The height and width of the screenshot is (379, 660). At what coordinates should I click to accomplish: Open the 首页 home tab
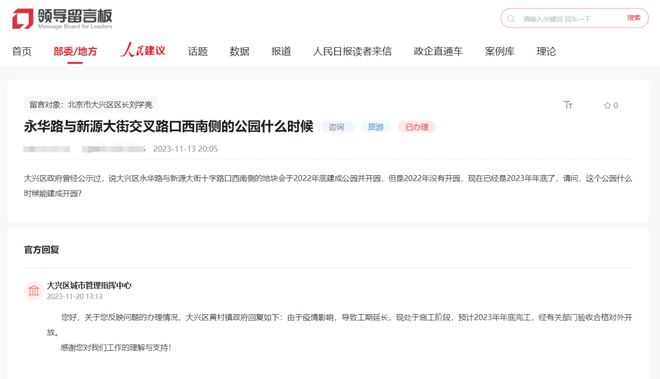[x=22, y=51]
